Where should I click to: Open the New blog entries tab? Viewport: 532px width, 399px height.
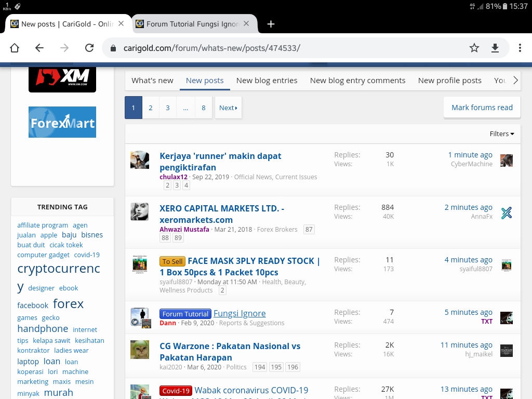coord(267,81)
